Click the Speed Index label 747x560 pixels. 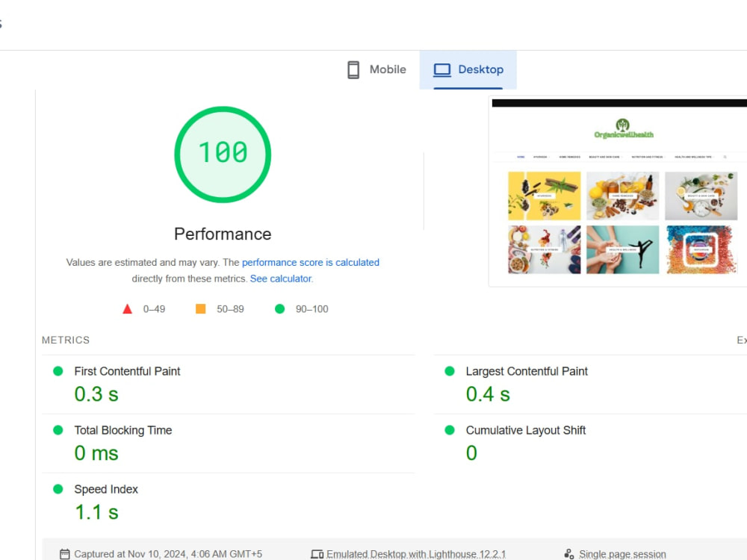(x=106, y=490)
